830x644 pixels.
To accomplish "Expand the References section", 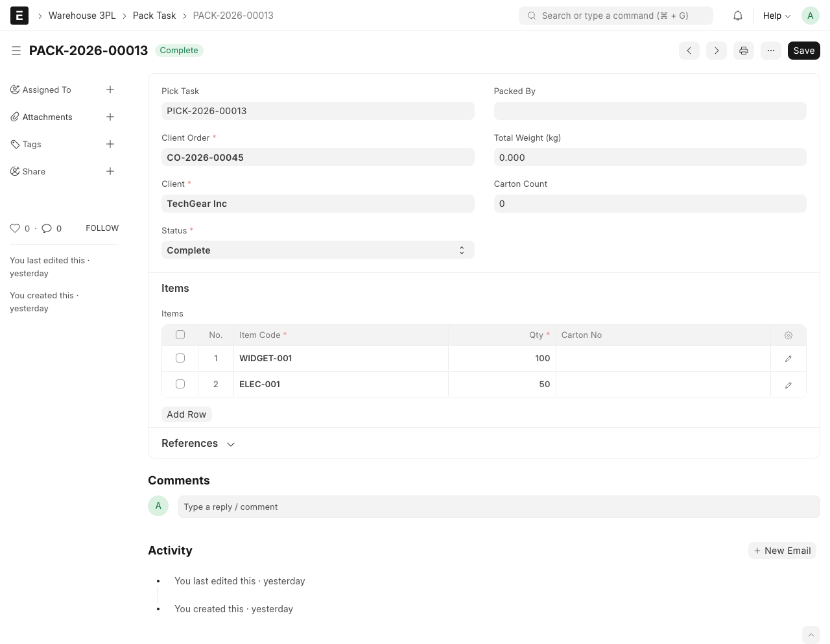I will click(198, 444).
